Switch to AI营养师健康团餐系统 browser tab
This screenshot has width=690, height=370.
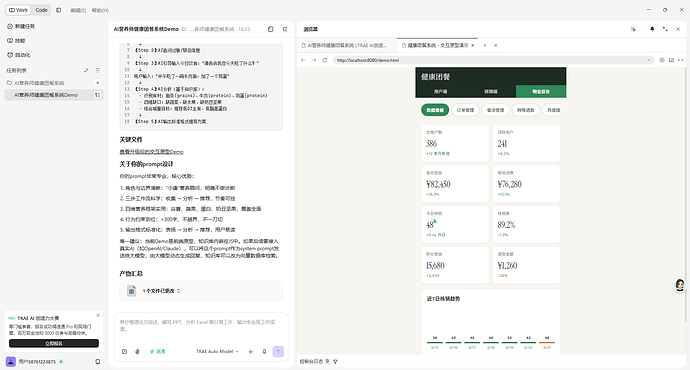coord(346,45)
